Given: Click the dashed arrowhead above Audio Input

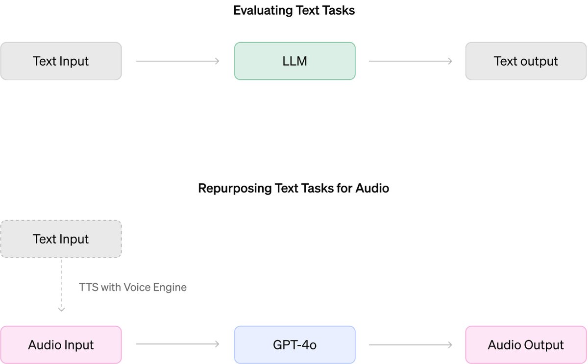Looking at the screenshot, I should coord(61,309).
